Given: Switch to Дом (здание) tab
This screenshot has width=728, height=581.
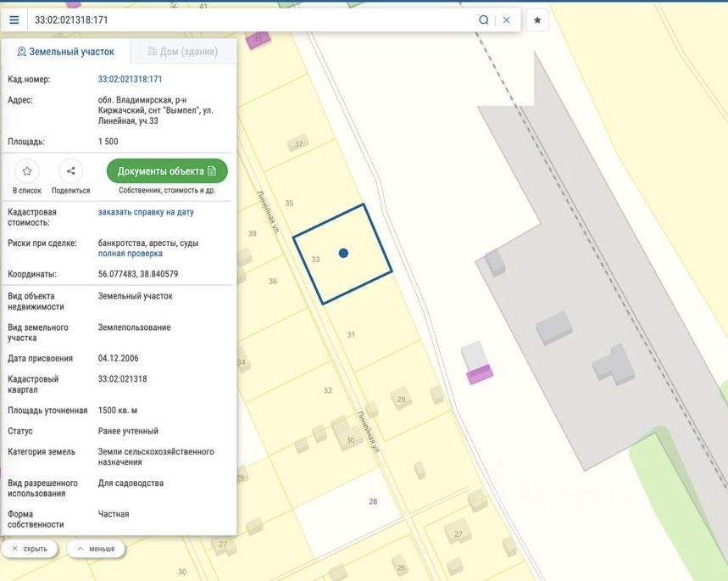Looking at the screenshot, I should point(183,52).
